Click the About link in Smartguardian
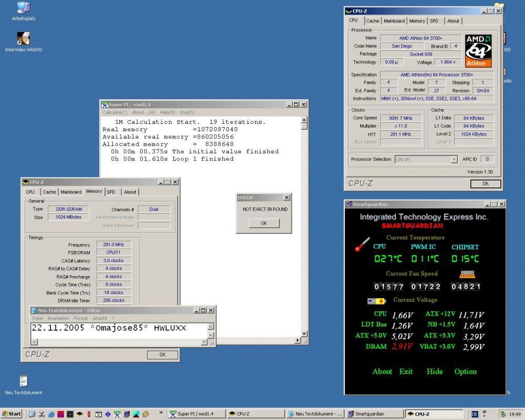Image resolution: width=525 pixels, height=420 pixels. click(382, 371)
